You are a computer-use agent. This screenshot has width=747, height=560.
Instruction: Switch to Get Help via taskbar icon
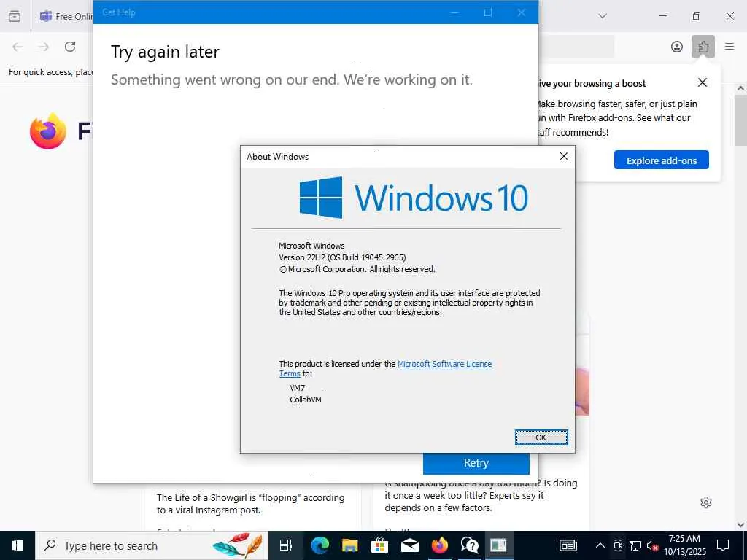pyautogui.click(x=469, y=545)
